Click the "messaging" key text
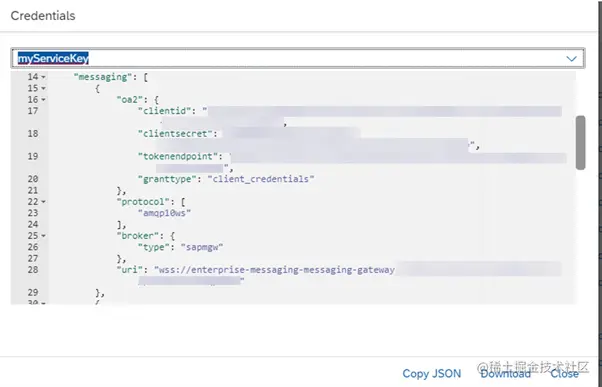Screen dimensions: 602x387 point(103,77)
